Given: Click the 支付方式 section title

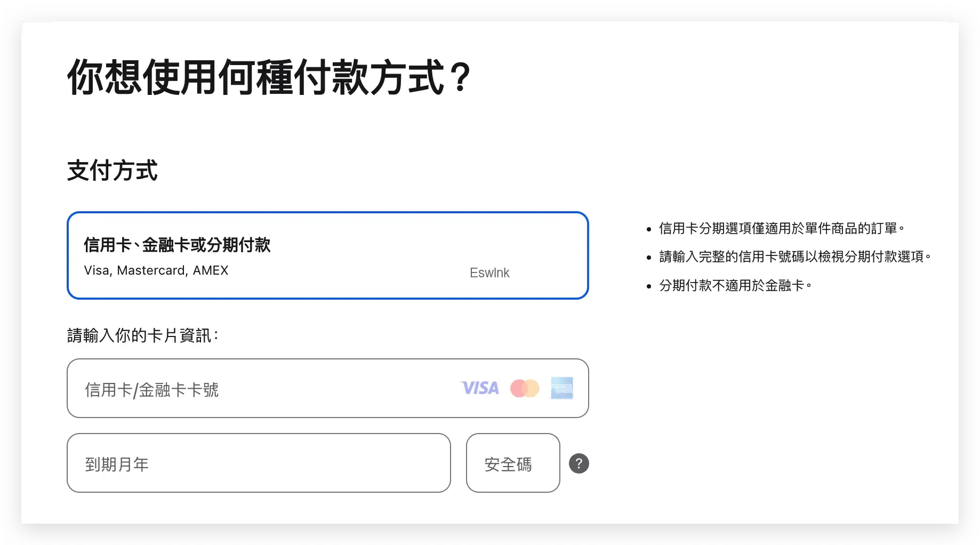Looking at the screenshot, I should (x=113, y=171).
